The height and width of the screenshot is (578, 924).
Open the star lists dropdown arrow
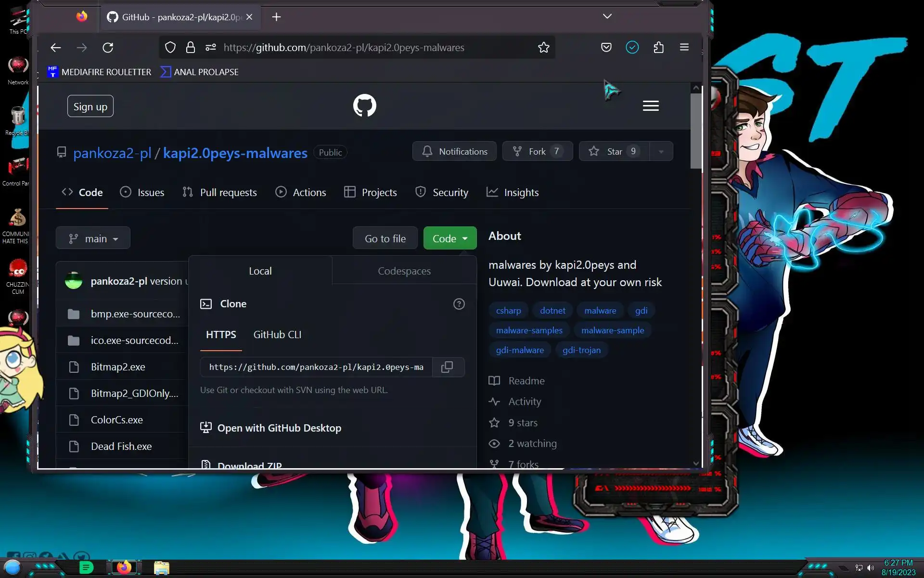click(661, 151)
